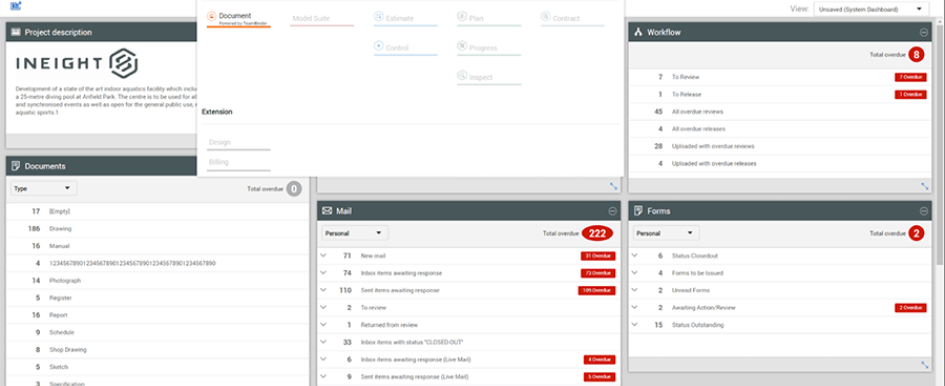
Task: Open the Plan module
Action: click(x=489, y=18)
